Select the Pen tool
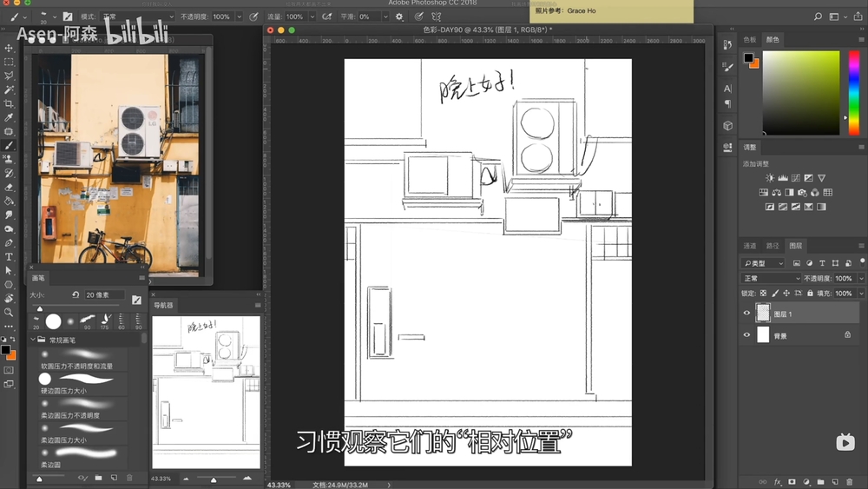Image resolution: width=868 pixels, height=489 pixels. [x=9, y=243]
